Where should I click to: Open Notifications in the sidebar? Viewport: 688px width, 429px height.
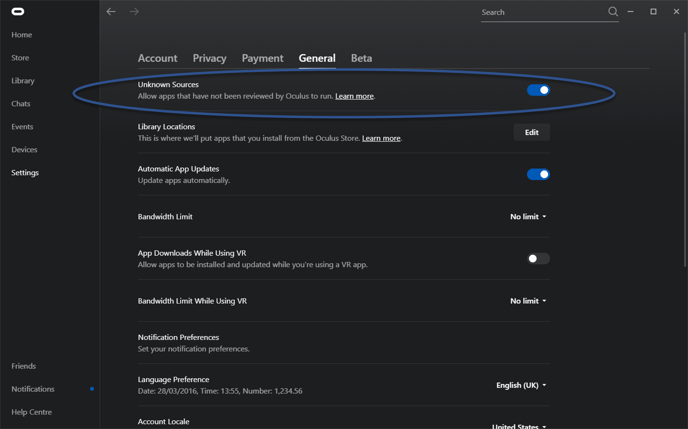click(33, 389)
